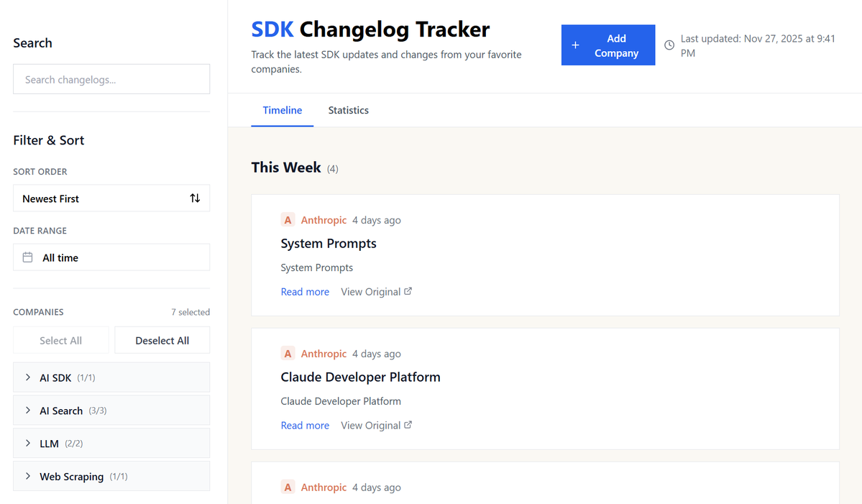Click the sort arrows icon in Sort Order
The image size is (862, 504).
[x=195, y=198]
